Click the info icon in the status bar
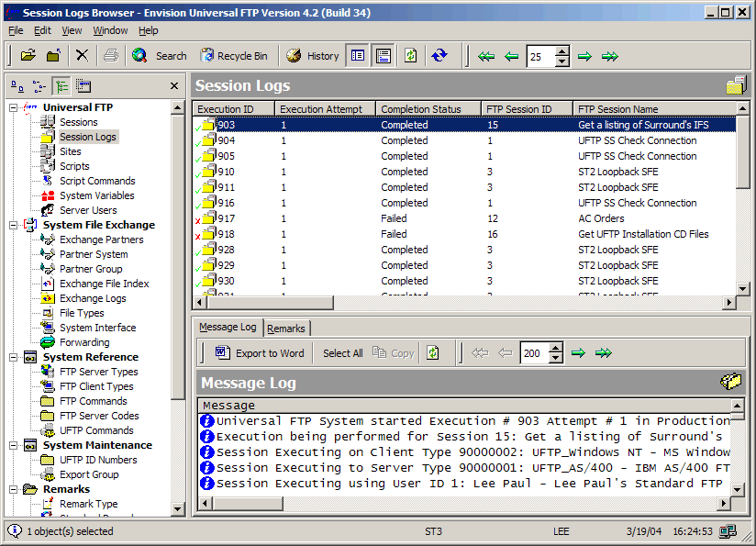This screenshot has height=546, width=756. (15, 531)
